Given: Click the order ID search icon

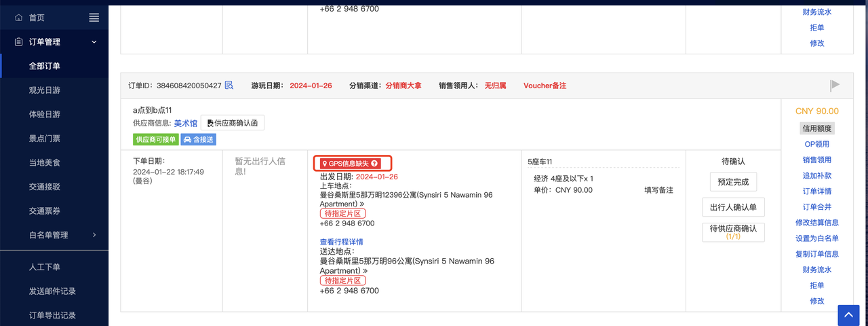Looking at the screenshot, I should click(x=229, y=86).
